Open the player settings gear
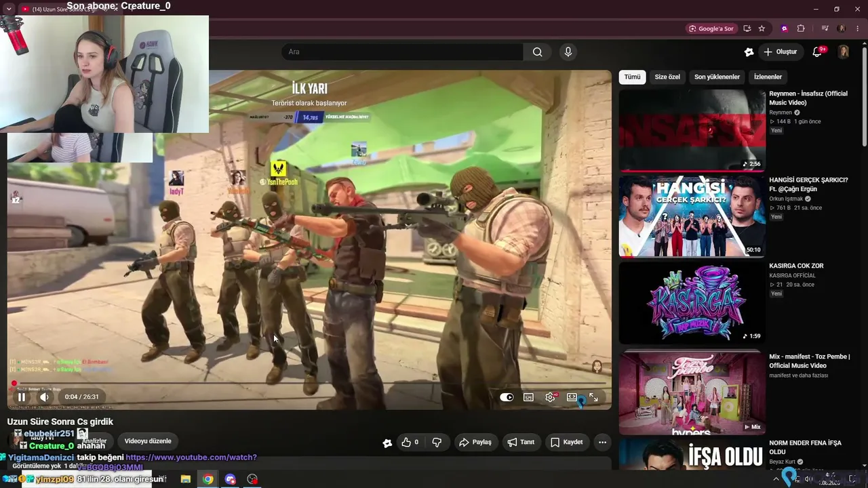The image size is (868, 488). click(x=550, y=397)
